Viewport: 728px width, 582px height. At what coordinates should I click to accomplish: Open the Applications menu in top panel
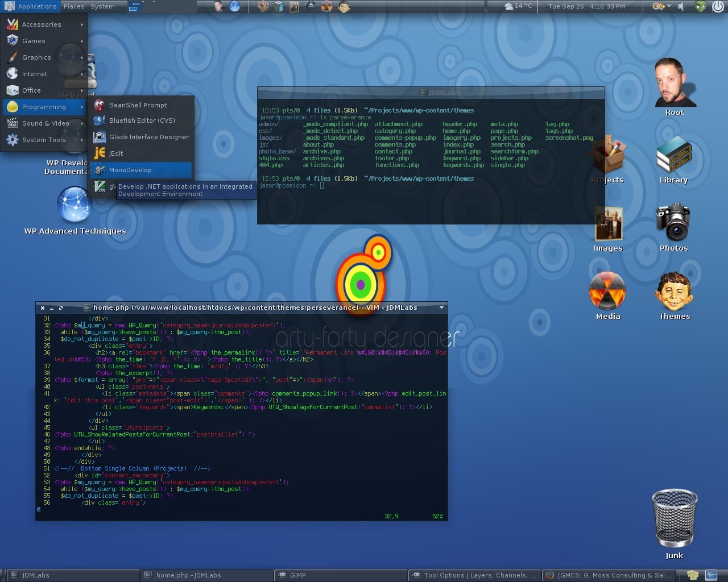coord(31,6)
